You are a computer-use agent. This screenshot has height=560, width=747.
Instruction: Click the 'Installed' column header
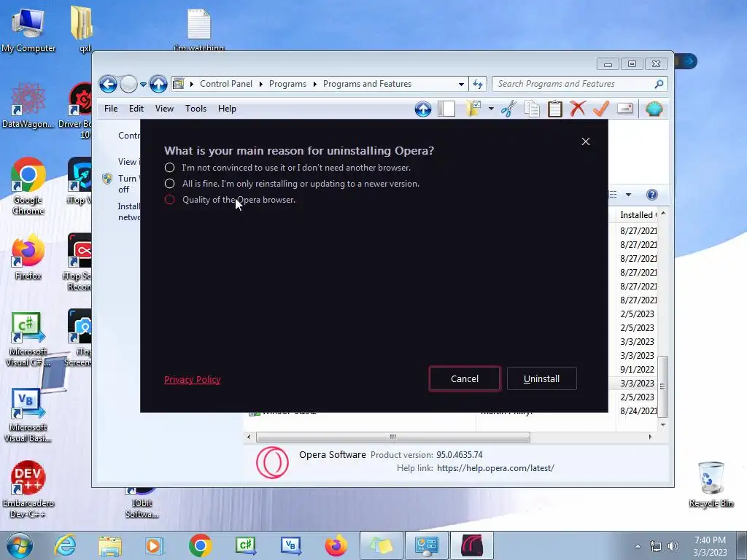(x=637, y=215)
